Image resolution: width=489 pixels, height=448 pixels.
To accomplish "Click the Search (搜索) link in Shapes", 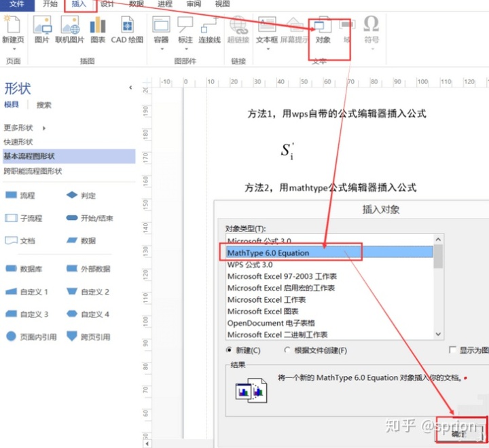I will click(43, 105).
